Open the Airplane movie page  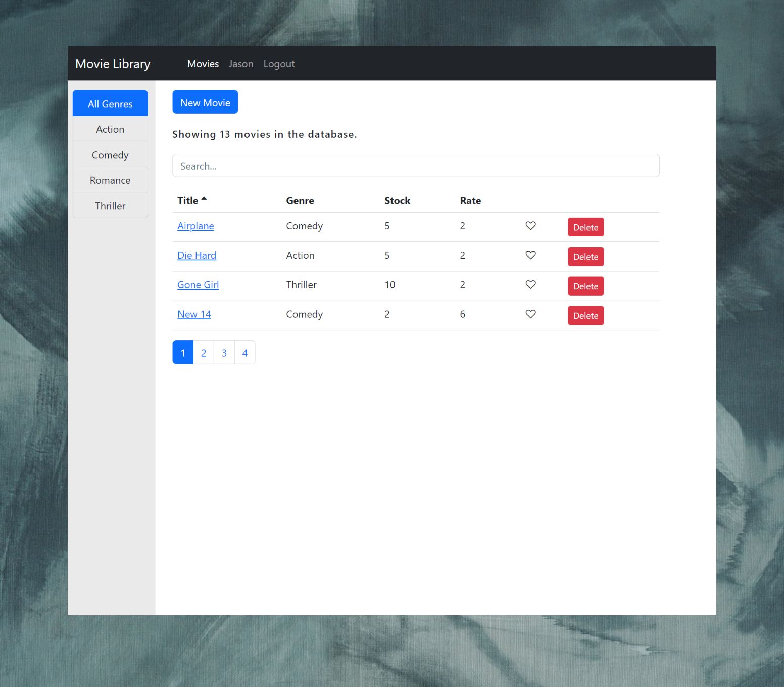coord(195,226)
